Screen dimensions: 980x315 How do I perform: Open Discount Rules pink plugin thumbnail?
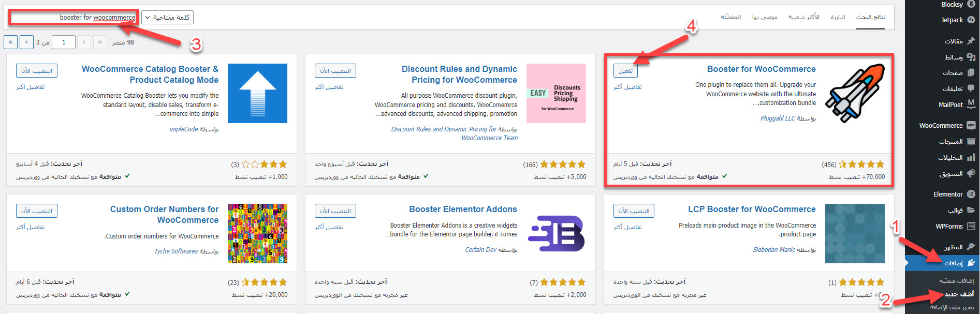pyautogui.click(x=556, y=93)
